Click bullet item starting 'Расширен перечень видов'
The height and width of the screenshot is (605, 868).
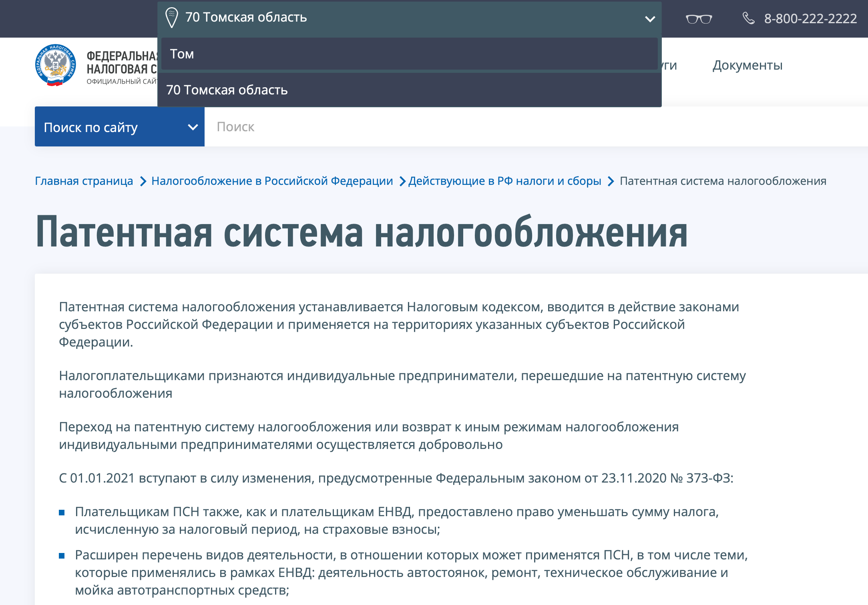click(411, 572)
